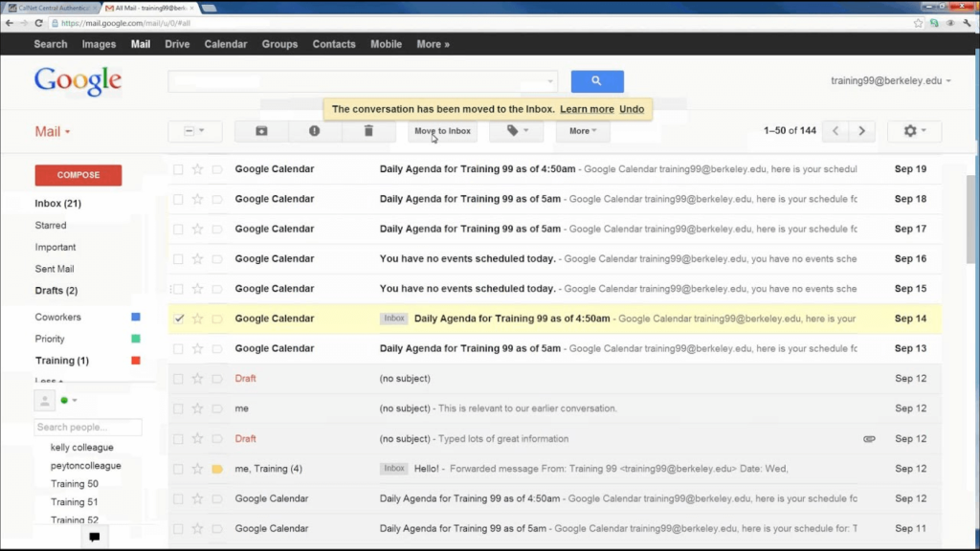
Task: Open the More actions dropdown
Action: tap(582, 131)
